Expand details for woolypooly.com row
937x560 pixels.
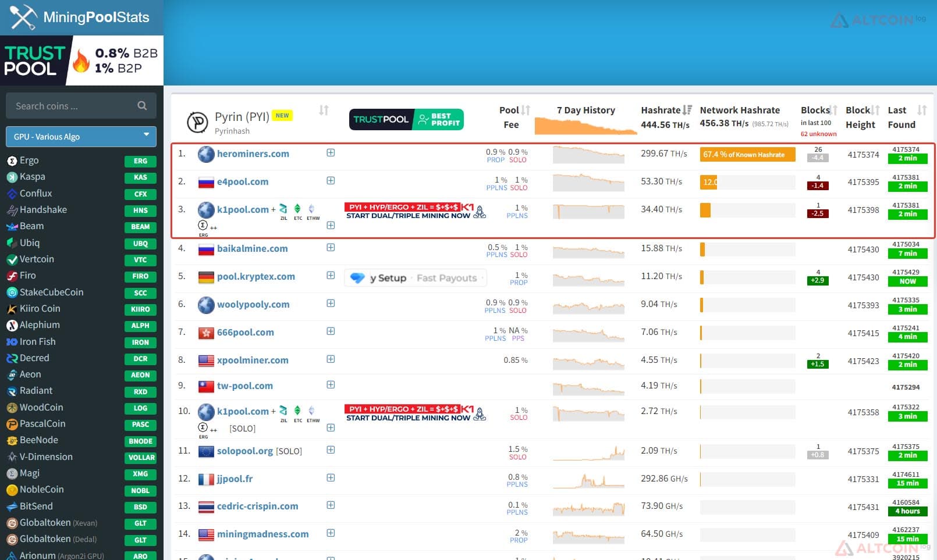pyautogui.click(x=331, y=303)
